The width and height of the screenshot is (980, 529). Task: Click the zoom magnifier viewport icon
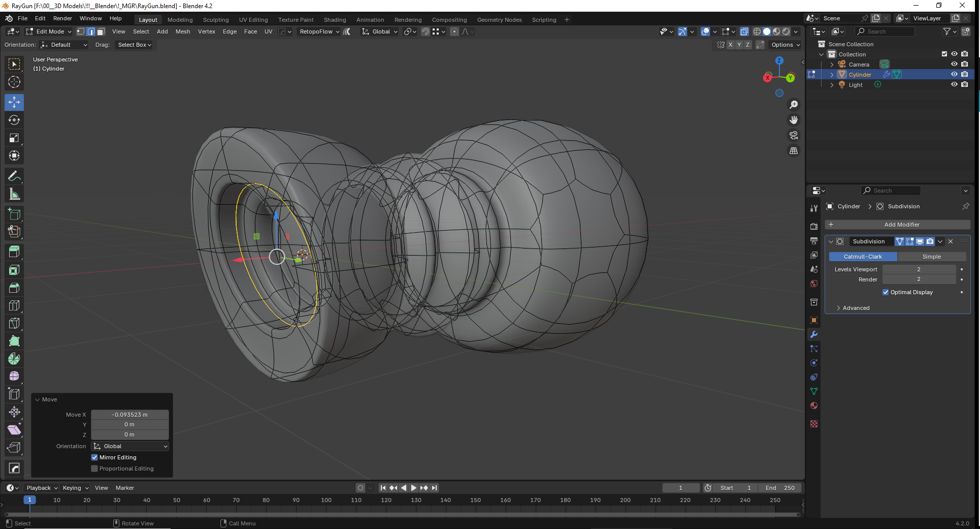[x=793, y=105]
